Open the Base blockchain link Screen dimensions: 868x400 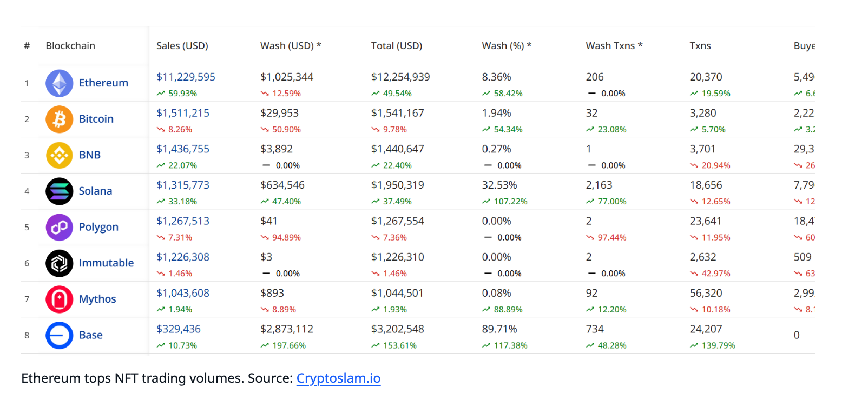(91, 335)
